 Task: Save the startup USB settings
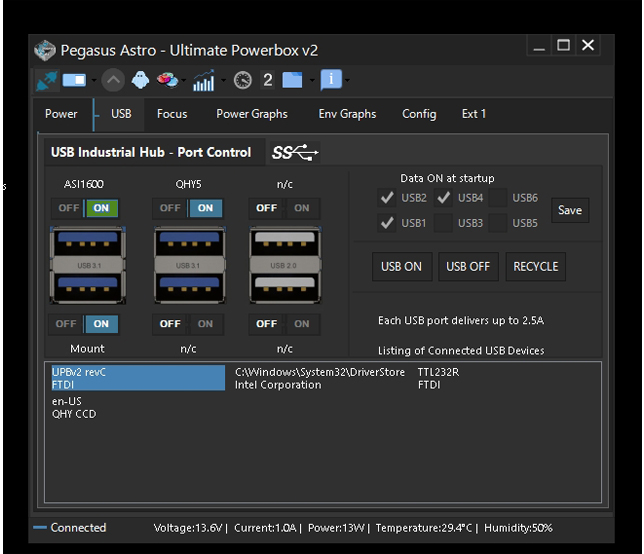coord(570,210)
